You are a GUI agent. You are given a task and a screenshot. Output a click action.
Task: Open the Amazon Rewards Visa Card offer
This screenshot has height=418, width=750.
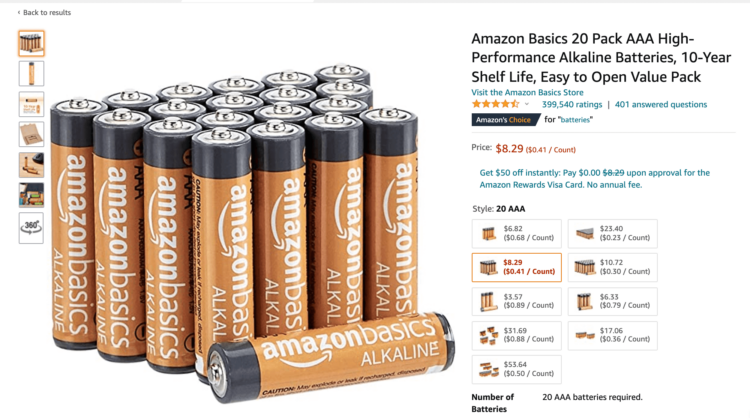click(x=595, y=179)
